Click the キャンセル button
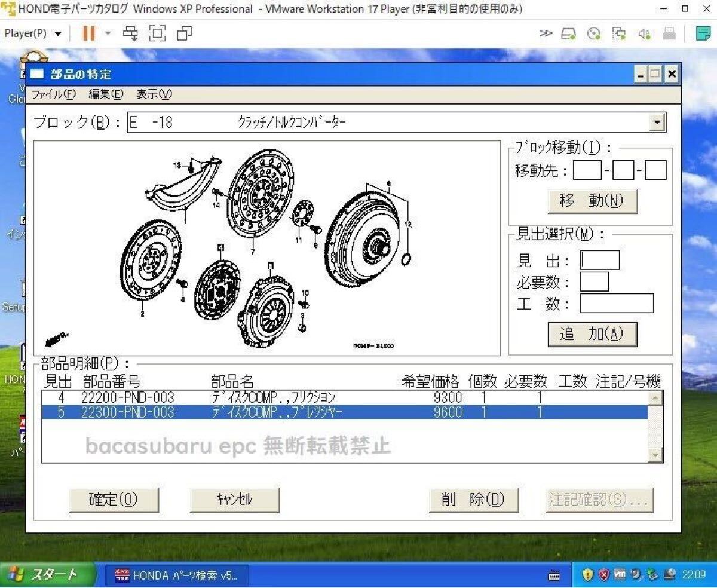The width and height of the screenshot is (717, 588). coord(234,500)
